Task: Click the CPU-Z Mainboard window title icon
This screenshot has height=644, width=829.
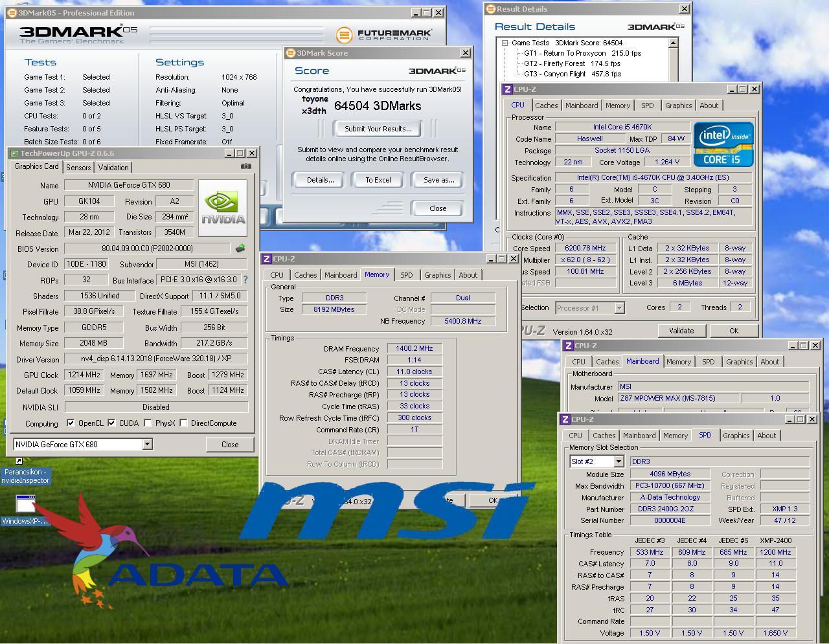Action: click(569, 346)
